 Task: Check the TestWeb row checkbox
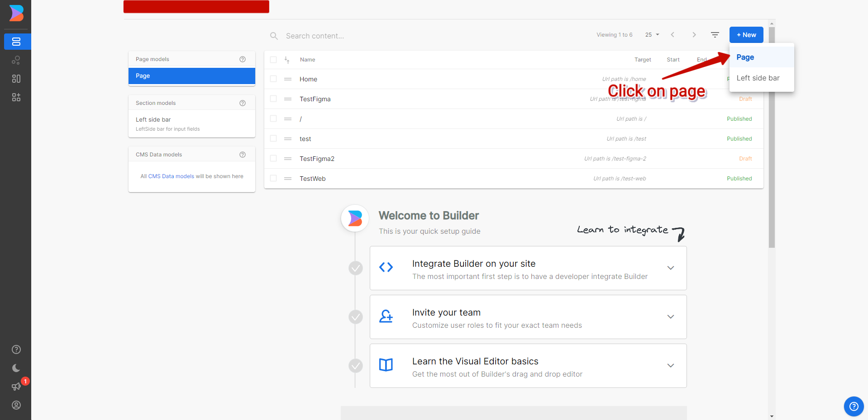coord(273,178)
